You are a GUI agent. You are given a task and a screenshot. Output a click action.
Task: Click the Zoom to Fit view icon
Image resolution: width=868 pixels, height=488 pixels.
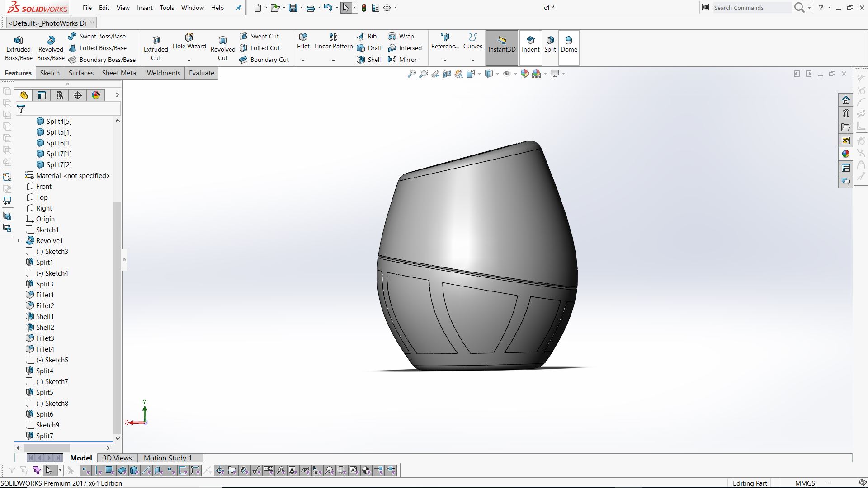coord(411,74)
